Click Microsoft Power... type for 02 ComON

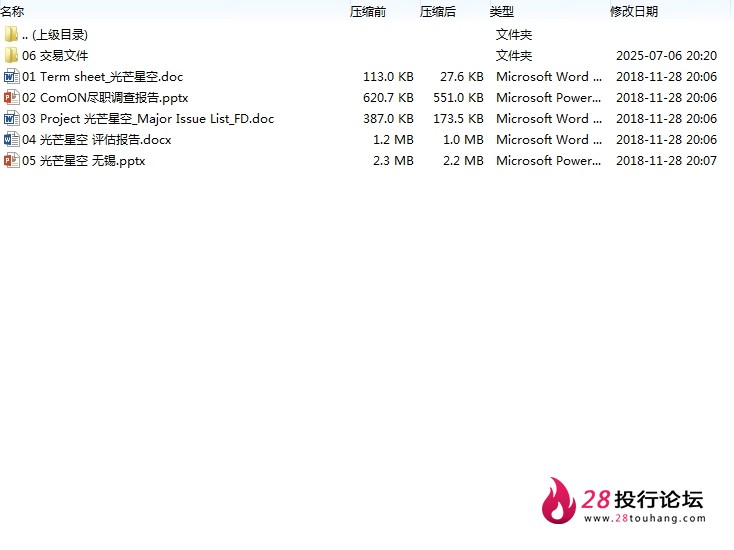[x=549, y=98]
